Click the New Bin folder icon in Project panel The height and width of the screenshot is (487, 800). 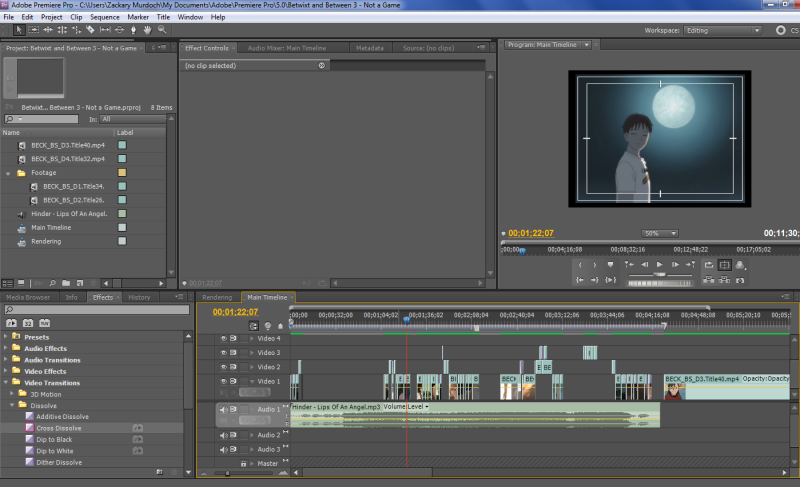pyautogui.click(x=66, y=283)
